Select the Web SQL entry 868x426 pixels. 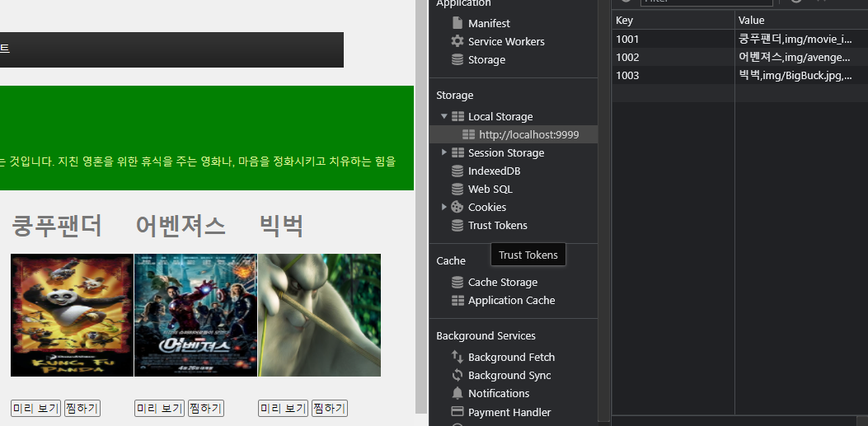pos(490,190)
